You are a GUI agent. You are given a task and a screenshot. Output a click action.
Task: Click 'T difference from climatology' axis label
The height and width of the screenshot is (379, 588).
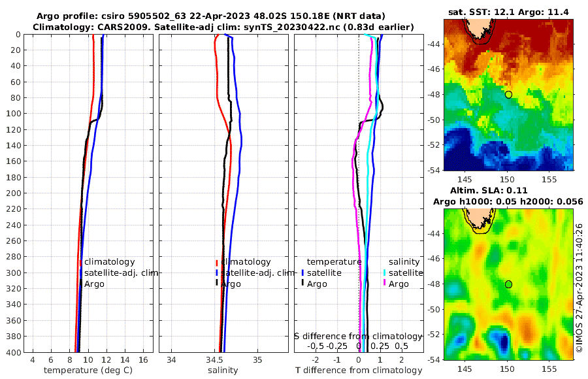359,371
